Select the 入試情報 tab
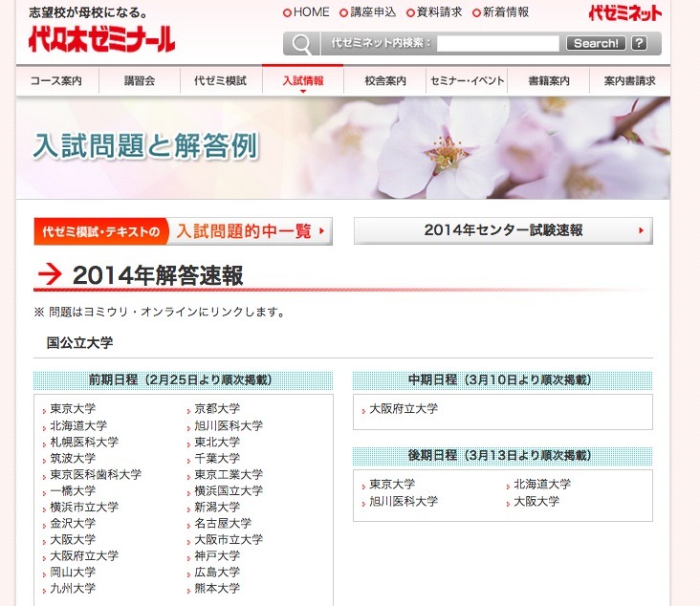The height and width of the screenshot is (606, 700). pos(303,81)
